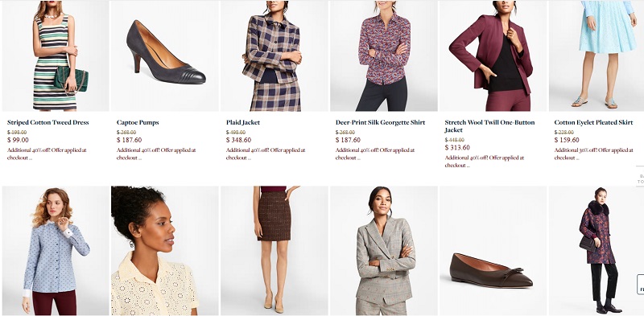Open the Striped Cotton Tweed Dress title
Image resolution: width=644 pixels, height=316 pixels.
(48, 122)
